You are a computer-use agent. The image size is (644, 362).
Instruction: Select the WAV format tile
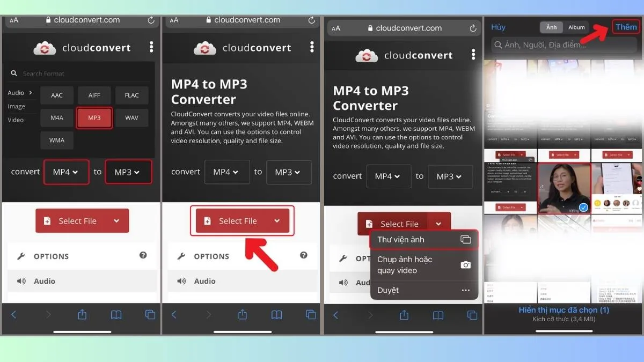(131, 117)
